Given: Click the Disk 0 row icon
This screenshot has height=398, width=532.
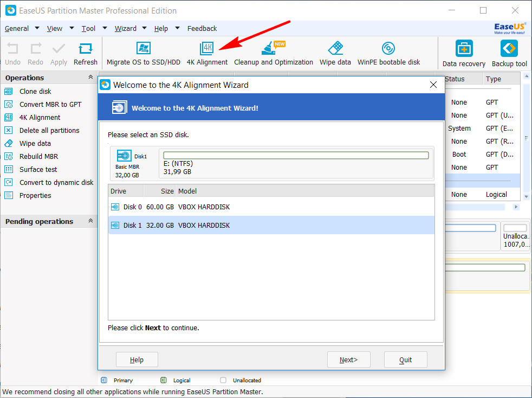Looking at the screenshot, I should [115, 207].
